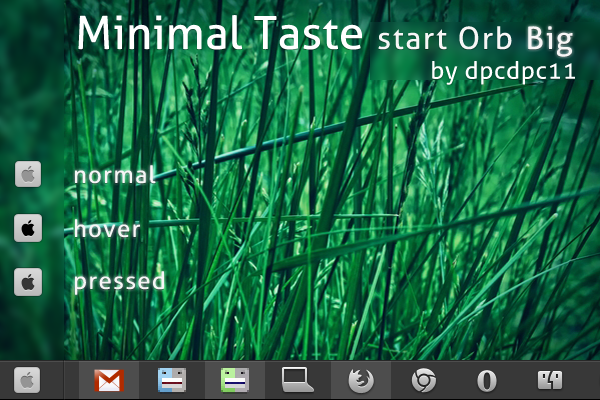
Task: Click the normal state Apple orb preview
Action: click(x=28, y=174)
